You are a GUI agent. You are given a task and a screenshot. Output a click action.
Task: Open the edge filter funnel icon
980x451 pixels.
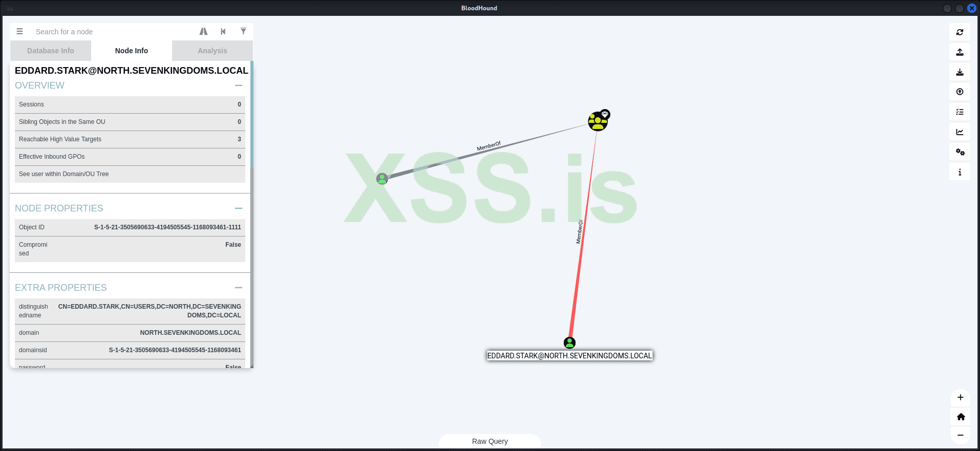243,31
